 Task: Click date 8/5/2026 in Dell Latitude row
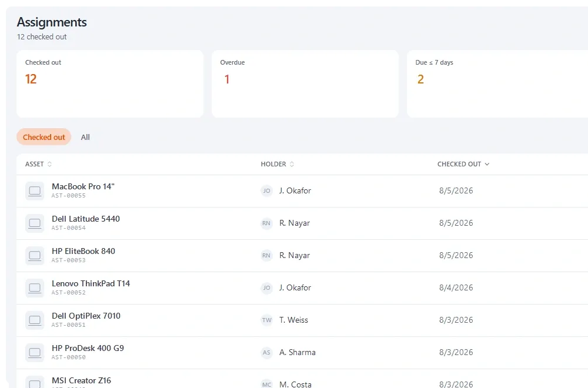coord(456,223)
